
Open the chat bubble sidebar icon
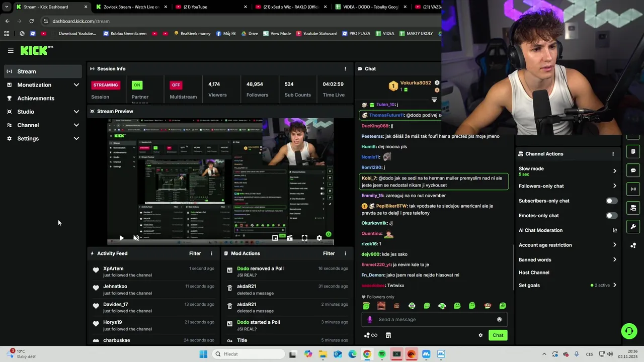tap(633, 170)
